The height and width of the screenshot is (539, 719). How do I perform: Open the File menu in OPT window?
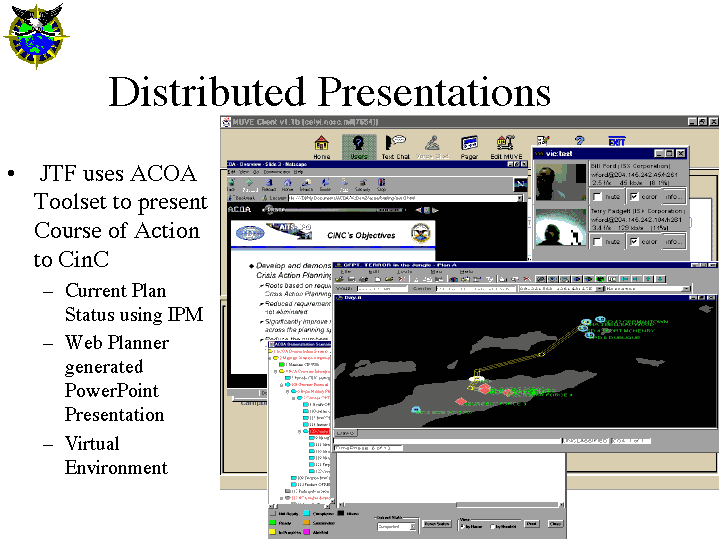(348, 272)
